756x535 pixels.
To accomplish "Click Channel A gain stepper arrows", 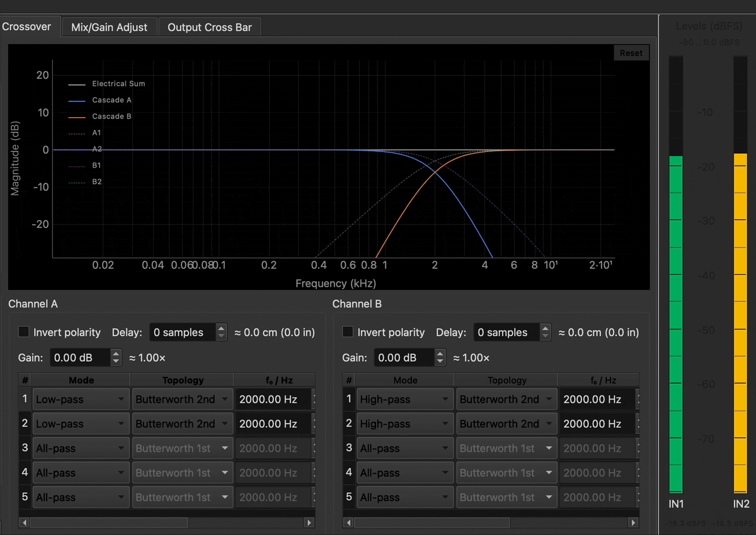I will (x=116, y=358).
